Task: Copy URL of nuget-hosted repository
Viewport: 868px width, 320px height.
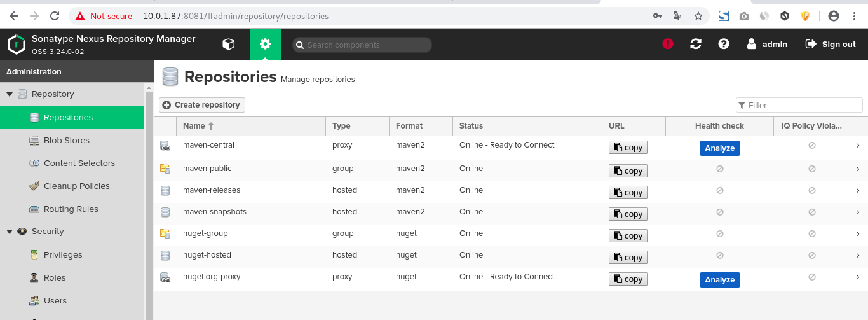Action: tap(628, 257)
